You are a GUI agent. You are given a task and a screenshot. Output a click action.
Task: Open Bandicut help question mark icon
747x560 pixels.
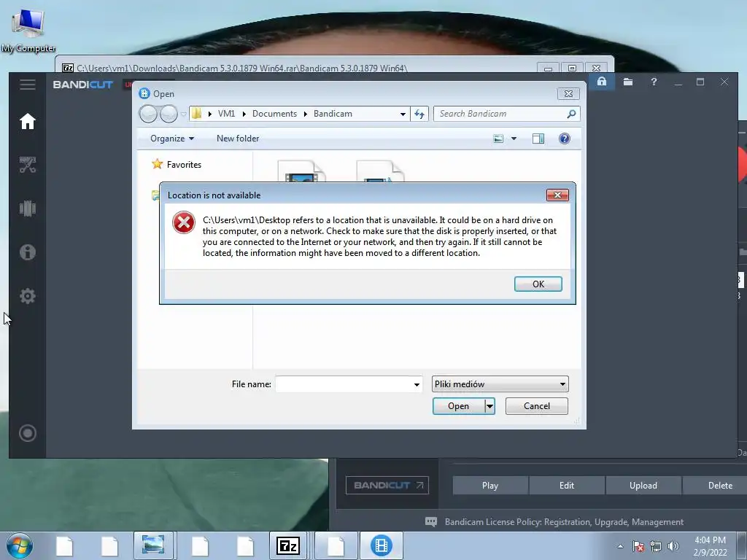[654, 82]
